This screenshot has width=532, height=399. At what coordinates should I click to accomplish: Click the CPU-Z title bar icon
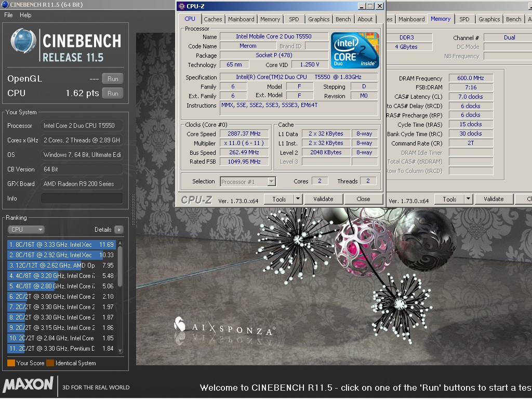click(x=182, y=6)
